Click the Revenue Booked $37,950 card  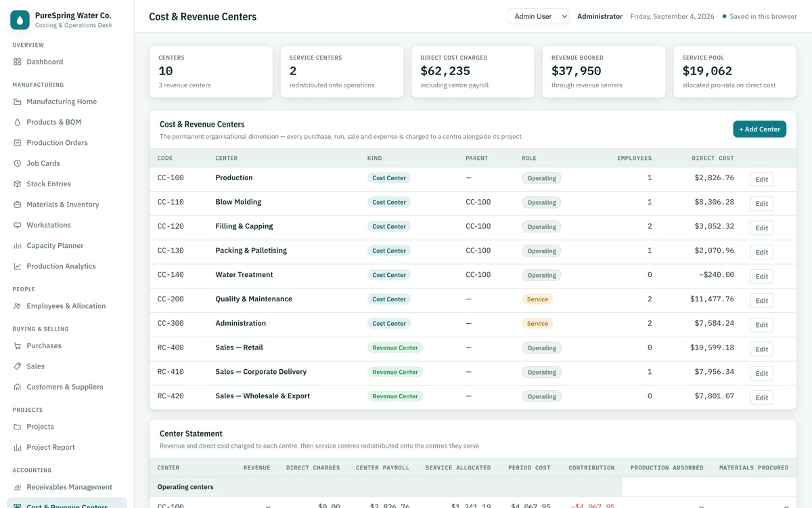pyautogui.click(x=604, y=72)
